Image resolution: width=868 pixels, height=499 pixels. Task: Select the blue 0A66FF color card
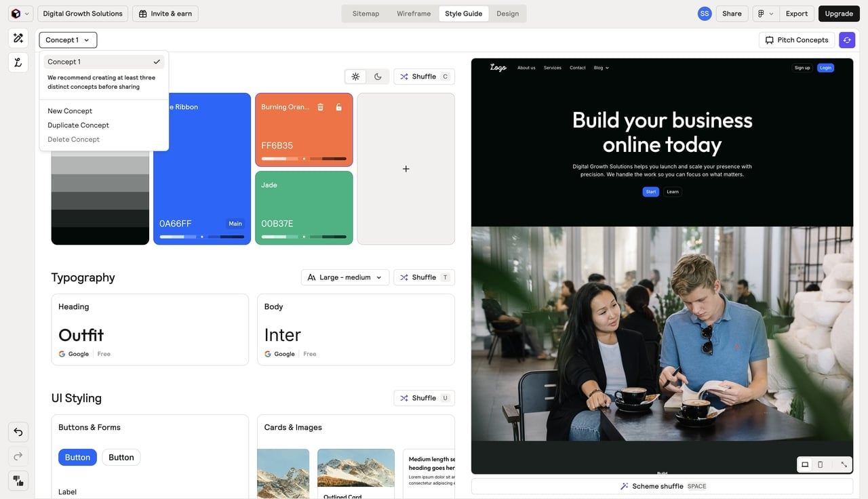[x=202, y=169]
